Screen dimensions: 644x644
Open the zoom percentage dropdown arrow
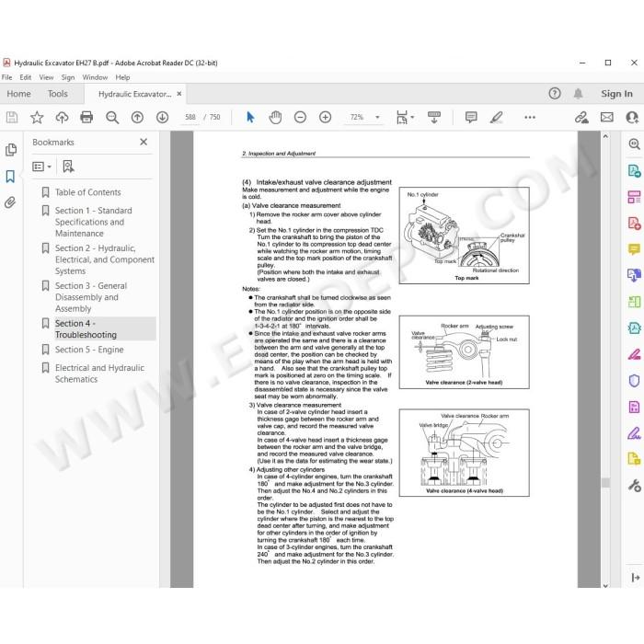(x=377, y=118)
